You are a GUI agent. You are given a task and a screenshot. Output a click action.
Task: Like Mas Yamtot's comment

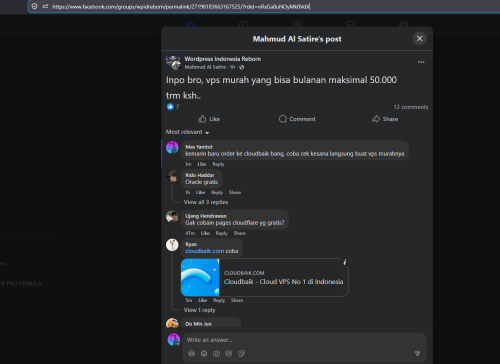[x=202, y=164]
